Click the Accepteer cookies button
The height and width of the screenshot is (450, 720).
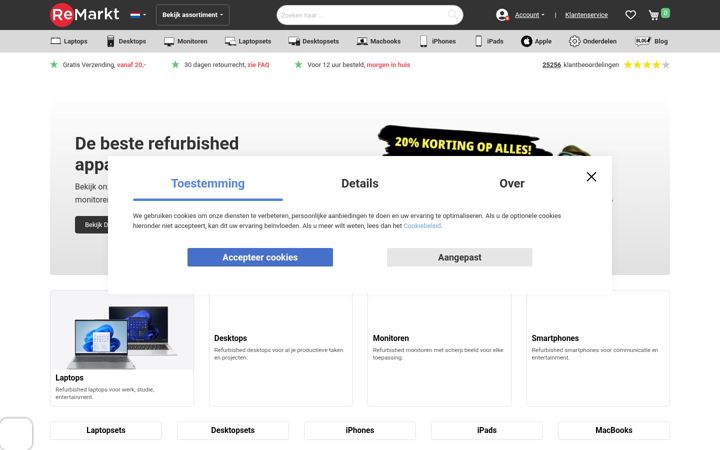pyautogui.click(x=260, y=257)
